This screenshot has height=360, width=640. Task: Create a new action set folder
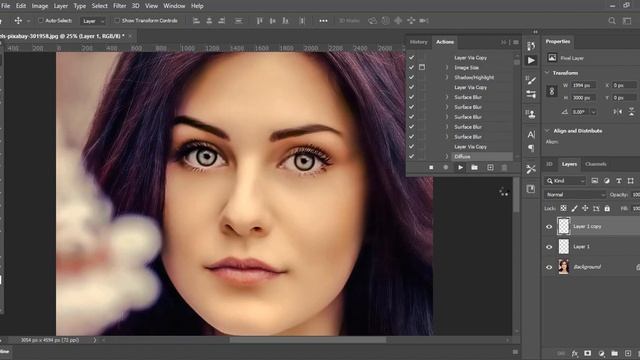[x=474, y=167]
